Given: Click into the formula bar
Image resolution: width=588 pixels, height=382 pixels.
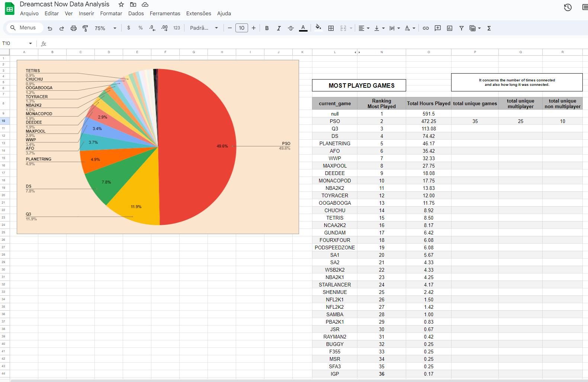Looking at the screenshot, I should click(x=316, y=43).
